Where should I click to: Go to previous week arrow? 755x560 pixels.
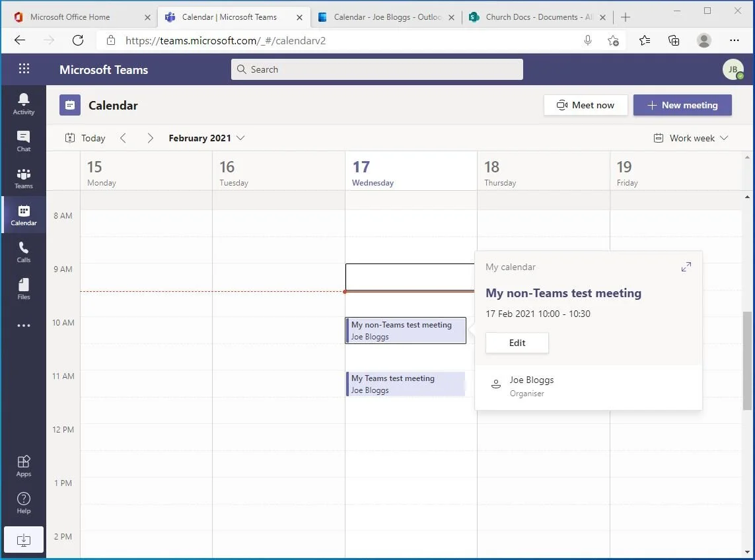click(124, 138)
